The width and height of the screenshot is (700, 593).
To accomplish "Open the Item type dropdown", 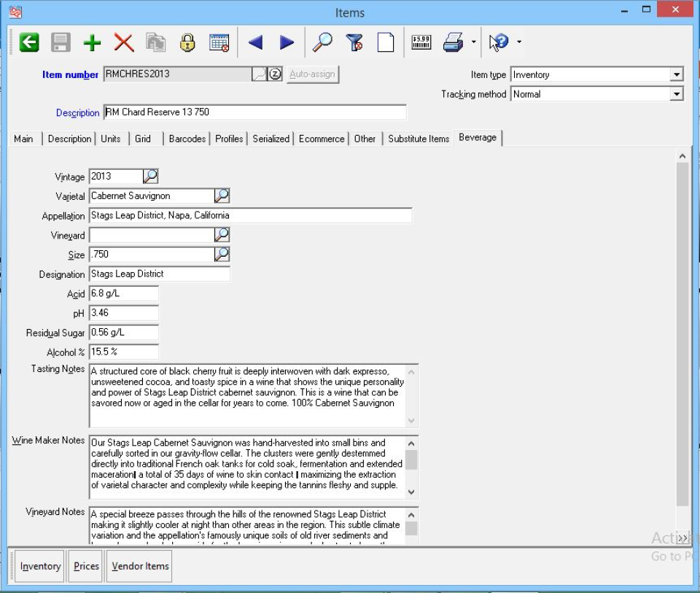I will (x=677, y=74).
